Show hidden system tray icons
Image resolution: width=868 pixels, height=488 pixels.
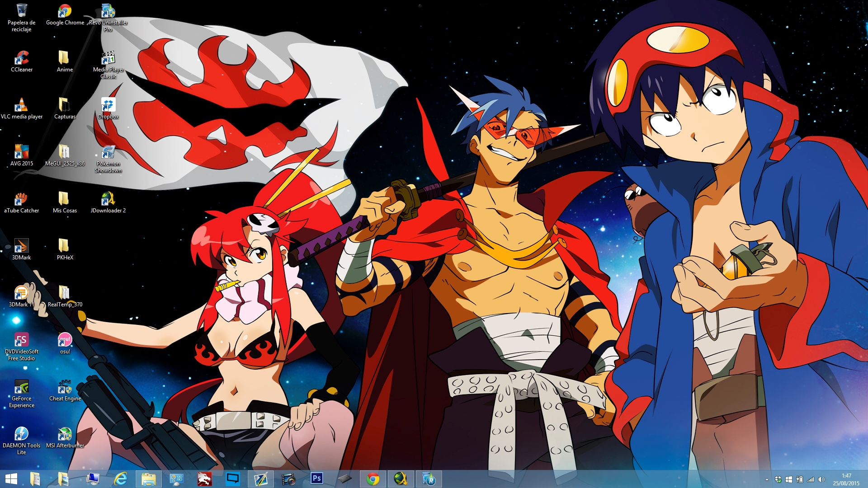pyautogui.click(x=767, y=479)
